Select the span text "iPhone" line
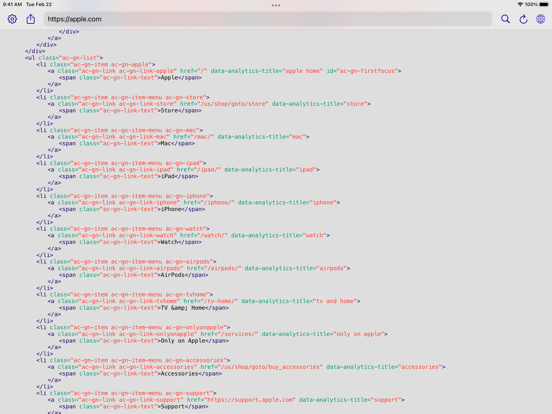 [x=132, y=209]
